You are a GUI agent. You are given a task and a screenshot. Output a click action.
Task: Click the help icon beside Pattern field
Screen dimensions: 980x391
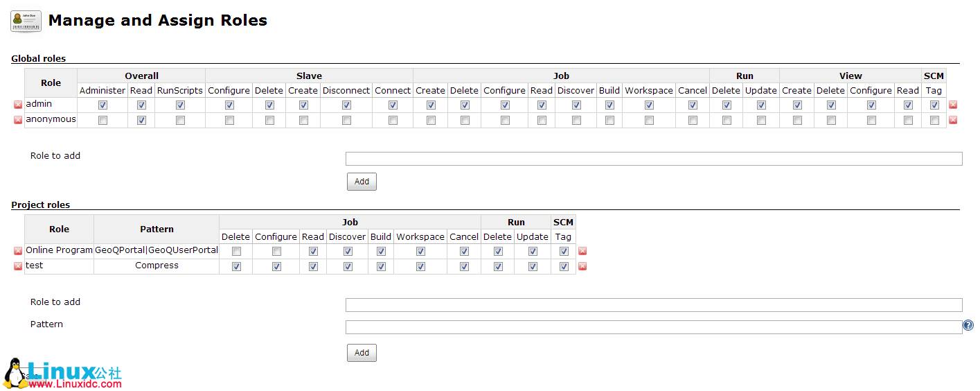click(968, 325)
